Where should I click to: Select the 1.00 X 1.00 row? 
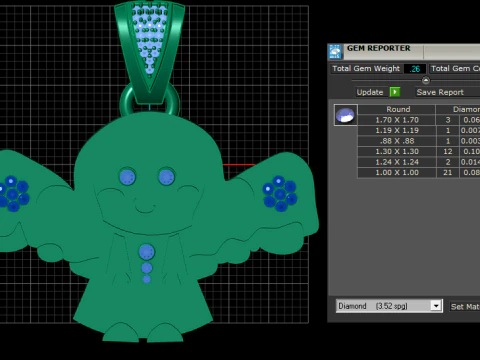(419, 173)
